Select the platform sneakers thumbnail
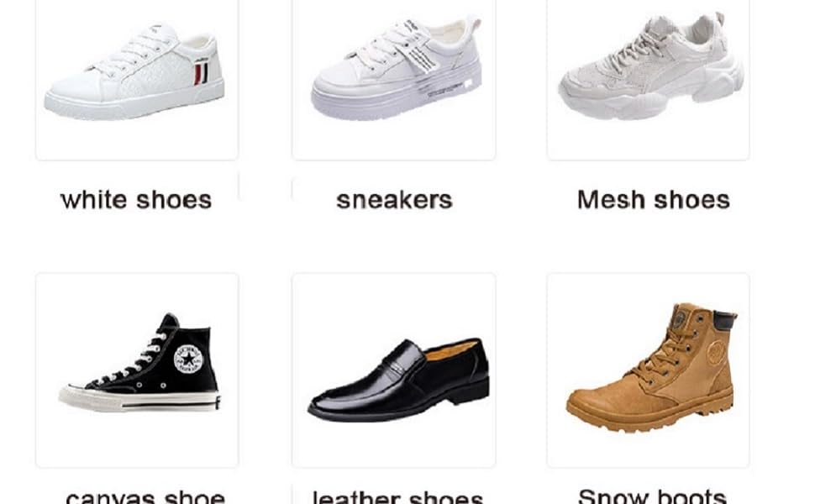 tap(393, 78)
